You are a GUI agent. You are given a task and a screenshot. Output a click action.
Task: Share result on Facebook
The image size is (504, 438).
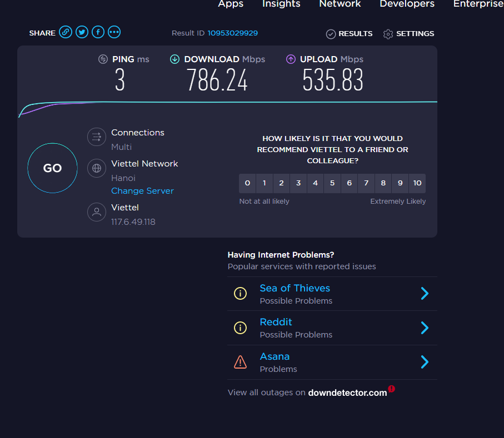pyautogui.click(x=98, y=32)
